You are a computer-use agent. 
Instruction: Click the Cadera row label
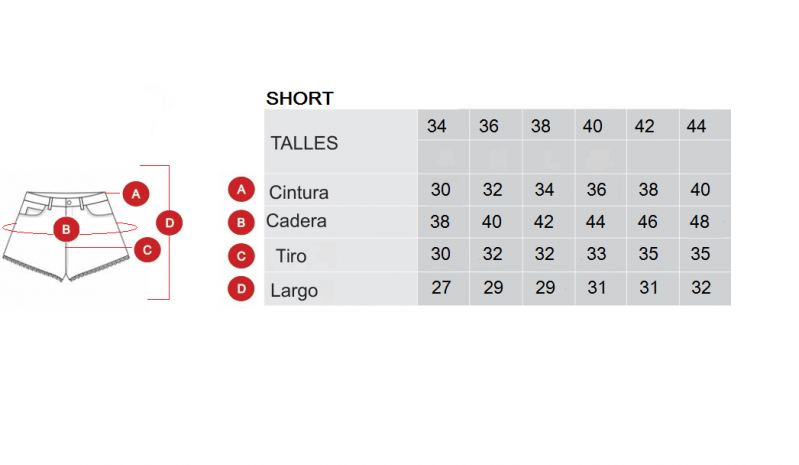click(x=296, y=221)
